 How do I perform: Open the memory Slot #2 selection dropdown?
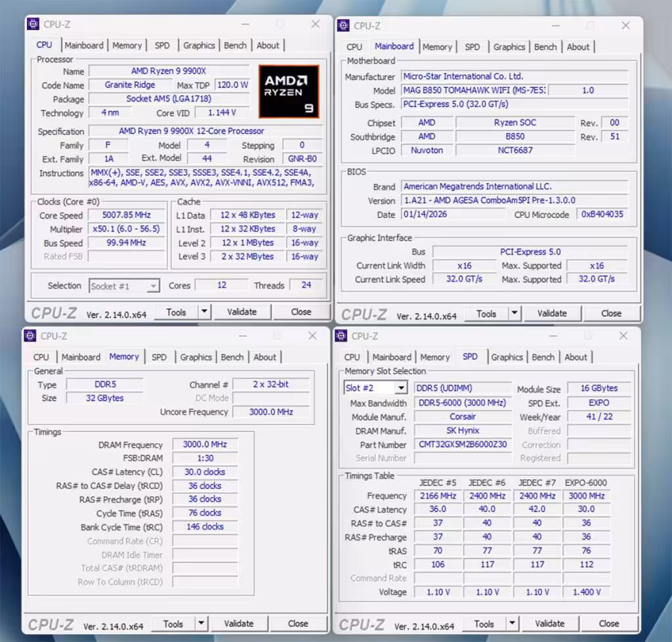[x=402, y=387]
